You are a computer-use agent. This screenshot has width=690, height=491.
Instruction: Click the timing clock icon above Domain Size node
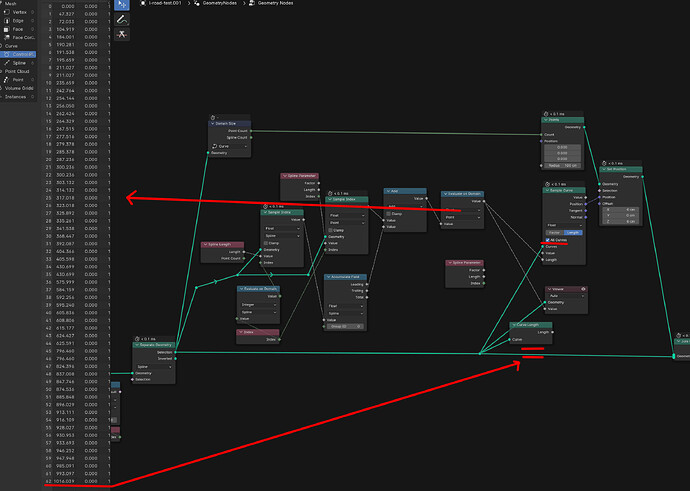pyautogui.click(x=213, y=117)
